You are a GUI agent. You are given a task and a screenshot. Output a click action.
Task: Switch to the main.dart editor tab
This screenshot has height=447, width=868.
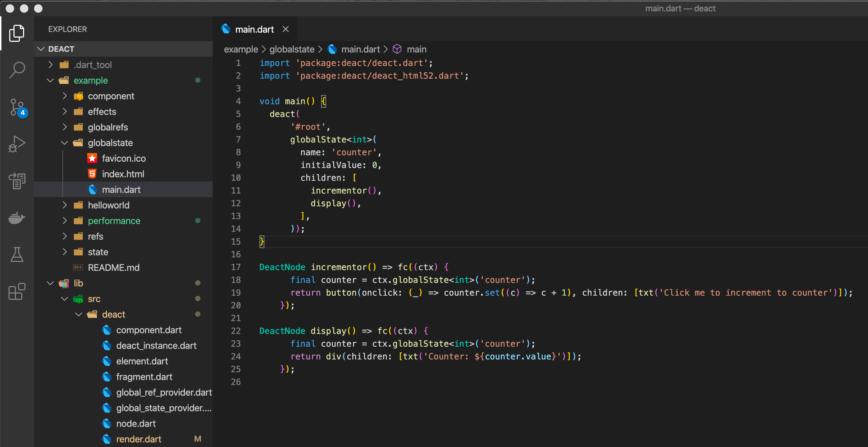pyautogui.click(x=255, y=29)
